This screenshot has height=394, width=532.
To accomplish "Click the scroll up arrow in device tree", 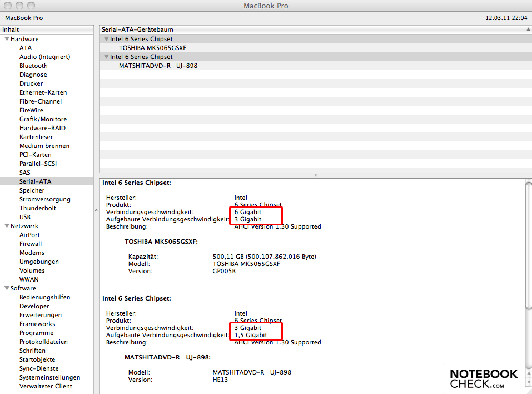I will 528,29.
